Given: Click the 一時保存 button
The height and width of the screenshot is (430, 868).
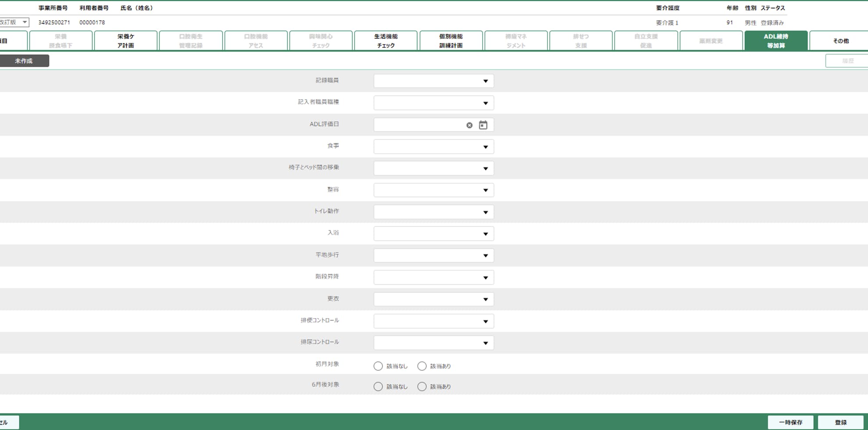Looking at the screenshot, I should click(x=790, y=422).
